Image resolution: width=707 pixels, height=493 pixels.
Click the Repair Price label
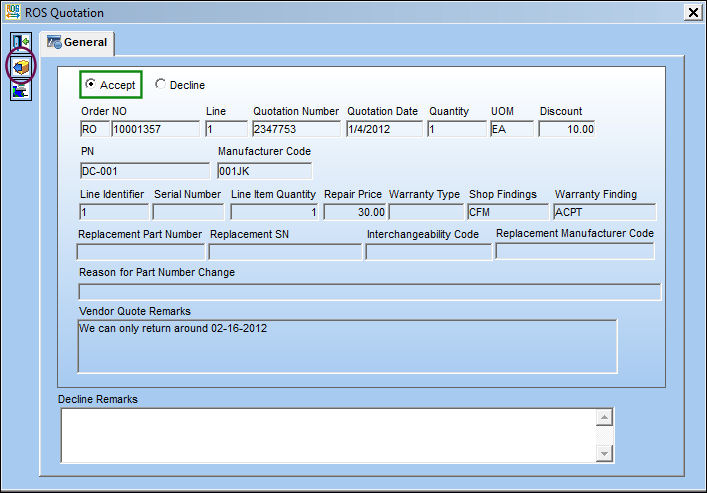coord(353,194)
